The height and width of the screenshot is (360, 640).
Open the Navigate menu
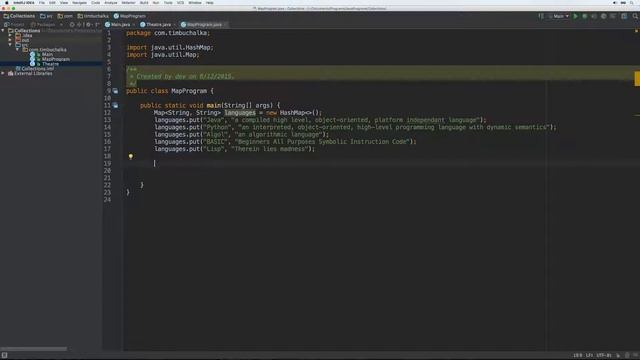tap(80, 2)
